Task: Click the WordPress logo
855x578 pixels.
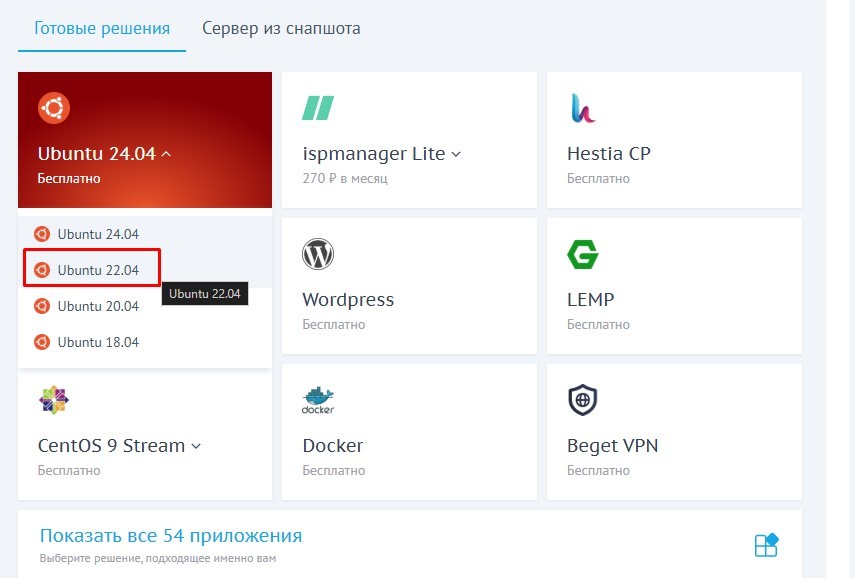Action: [x=318, y=254]
